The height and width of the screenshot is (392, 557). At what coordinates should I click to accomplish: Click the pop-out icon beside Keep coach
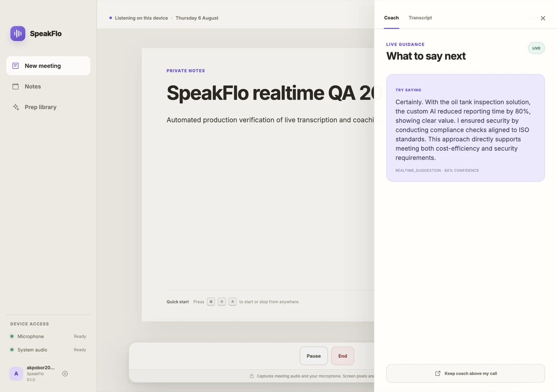[x=438, y=373]
